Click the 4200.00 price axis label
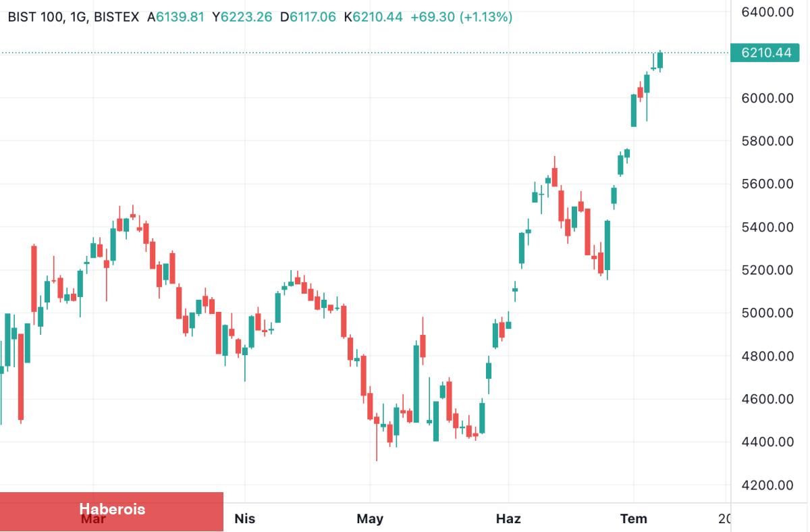 767,485
